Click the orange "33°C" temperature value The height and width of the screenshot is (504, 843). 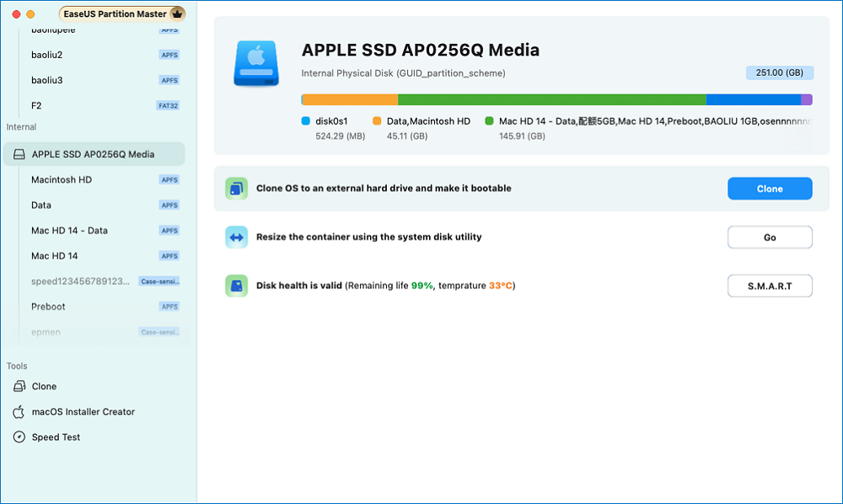501,286
